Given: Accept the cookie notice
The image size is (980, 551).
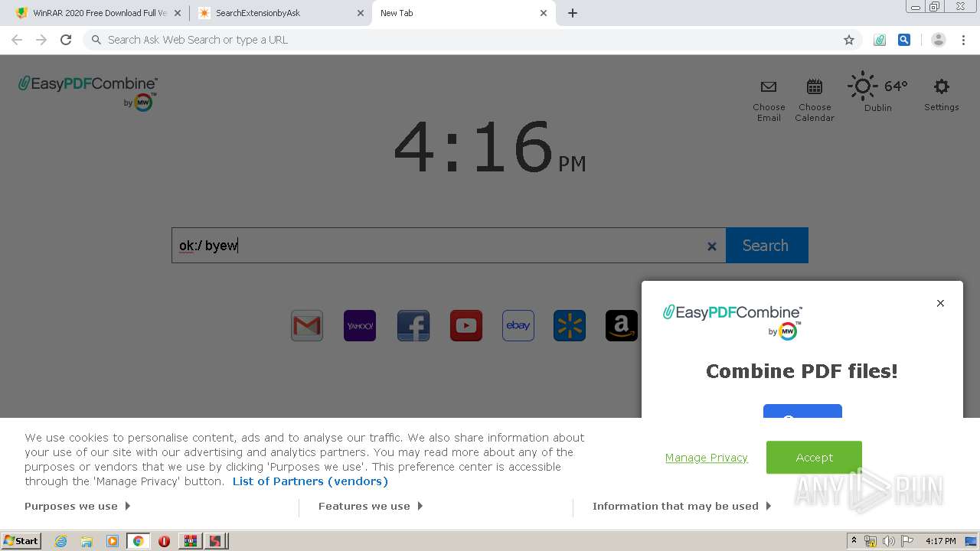Looking at the screenshot, I should tap(814, 457).
